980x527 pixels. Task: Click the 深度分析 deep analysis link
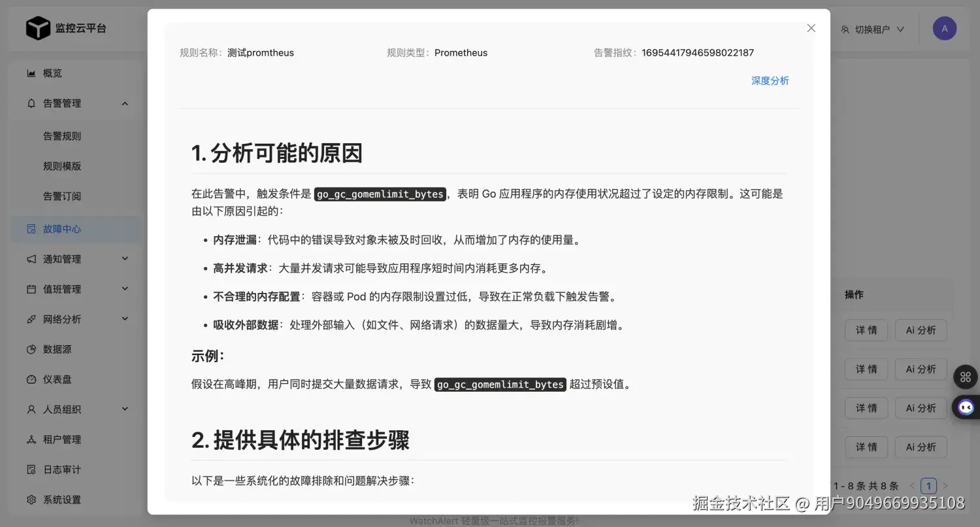770,80
